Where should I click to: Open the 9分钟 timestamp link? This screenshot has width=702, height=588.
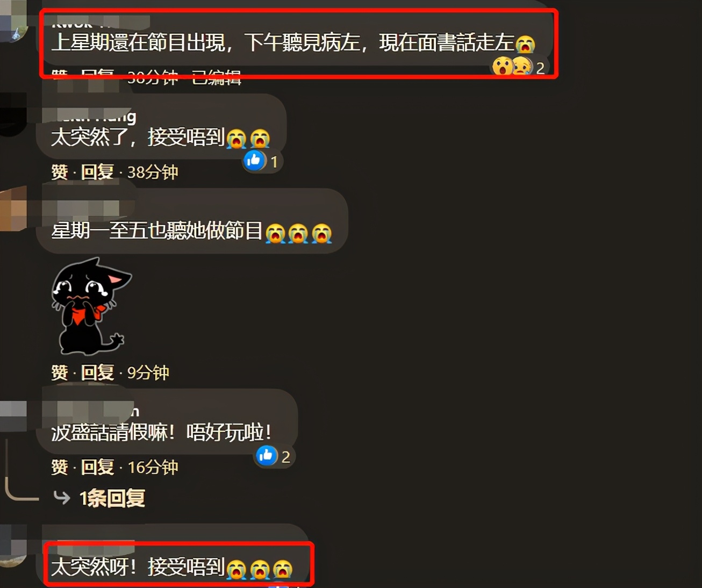coord(148,372)
